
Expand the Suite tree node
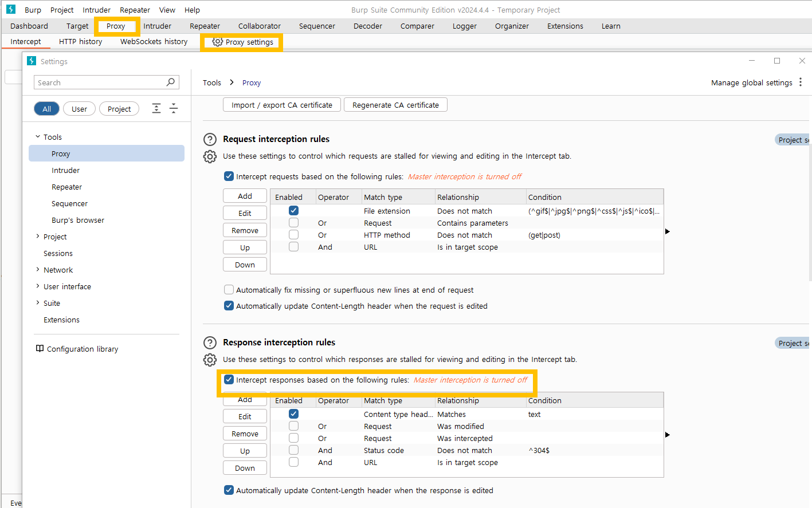tap(38, 303)
